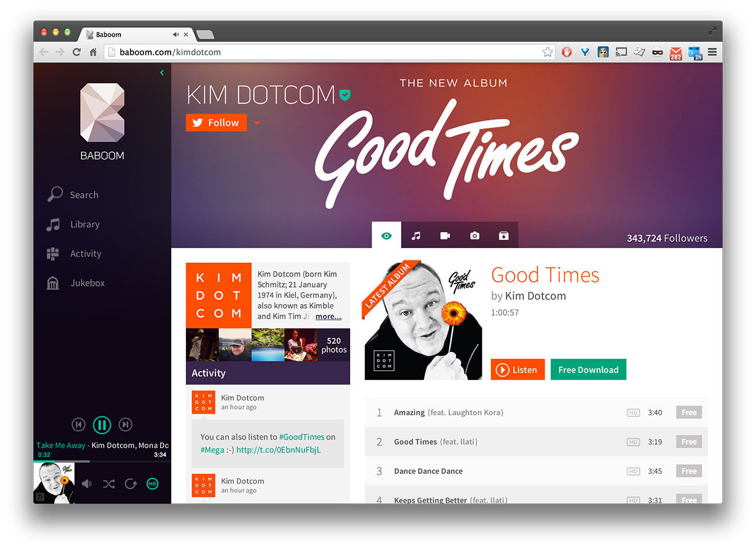Switch to the video camera tab
Screen dimensions: 756x550
445,235
